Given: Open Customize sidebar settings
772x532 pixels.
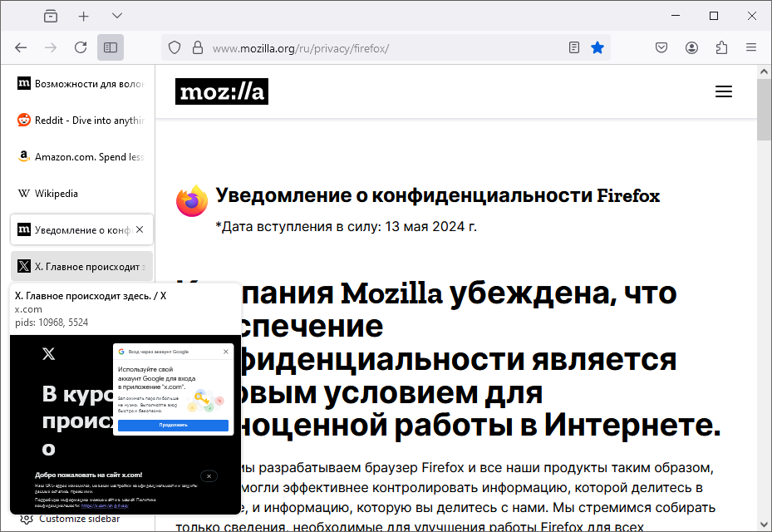Looking at the screenshot, I should click(70, 520).
